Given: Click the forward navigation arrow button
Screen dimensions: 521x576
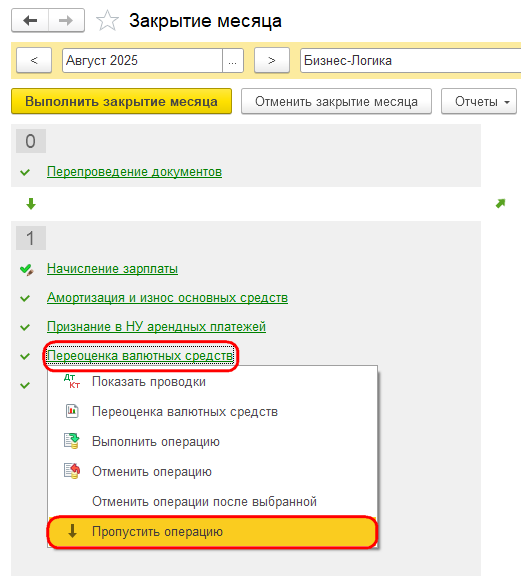Looking at the screenshot, I should (66, 21).
